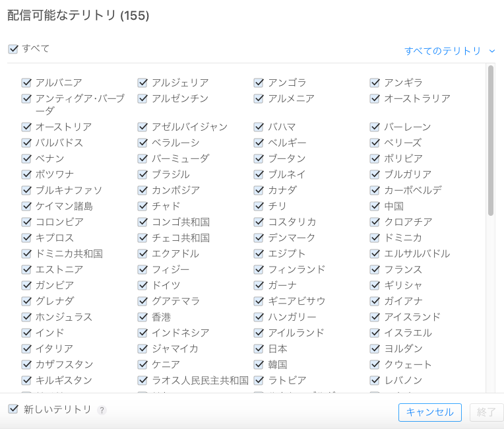Open the すべてのテリトリ dropdown
504x429 pixels.
[449, 51]
